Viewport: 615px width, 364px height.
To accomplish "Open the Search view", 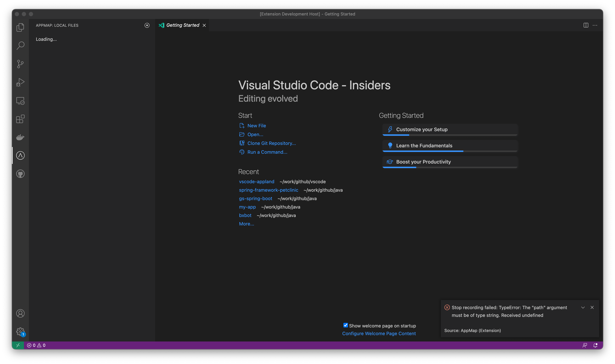I will pyautogui.click(x=20, y=45).
